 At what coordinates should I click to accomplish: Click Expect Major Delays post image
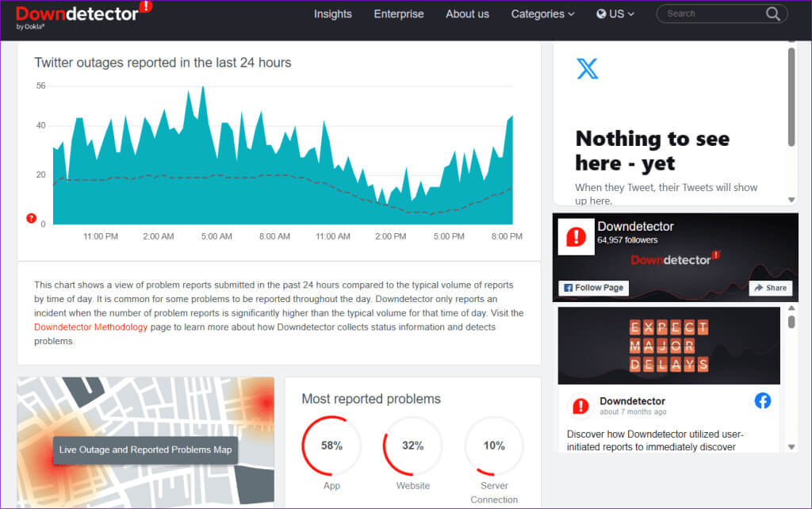(668, 346)
